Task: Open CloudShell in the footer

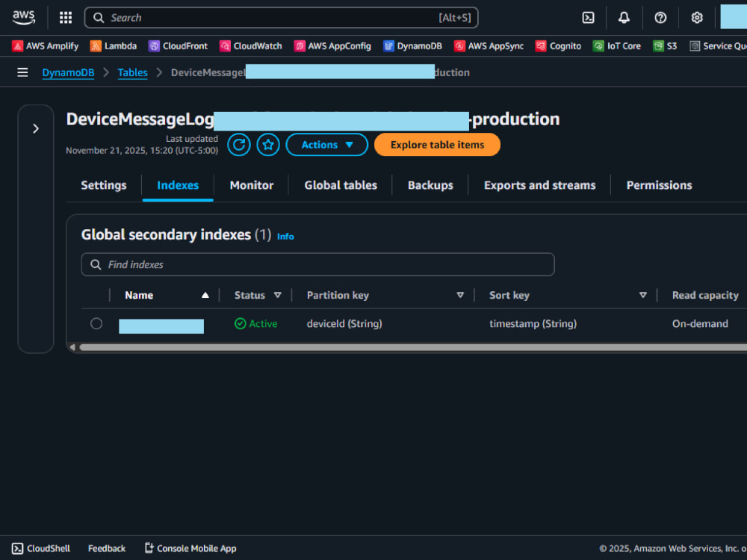Action: pyautogui.click(x=41, y=549)
